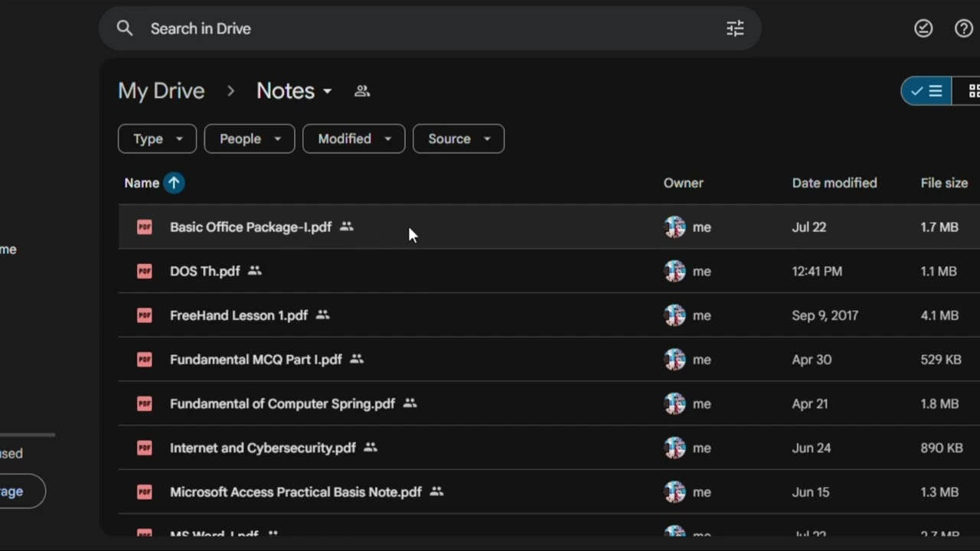Switch to list layout view
980x551 pixels.
pos(926,91)
